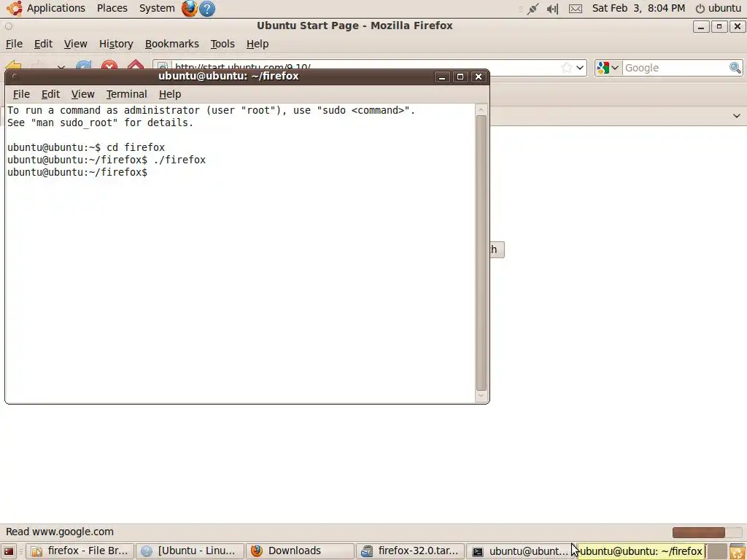Open Firefox Edit menu
This screenshot has height=560, width=747.
click(43, 44)
